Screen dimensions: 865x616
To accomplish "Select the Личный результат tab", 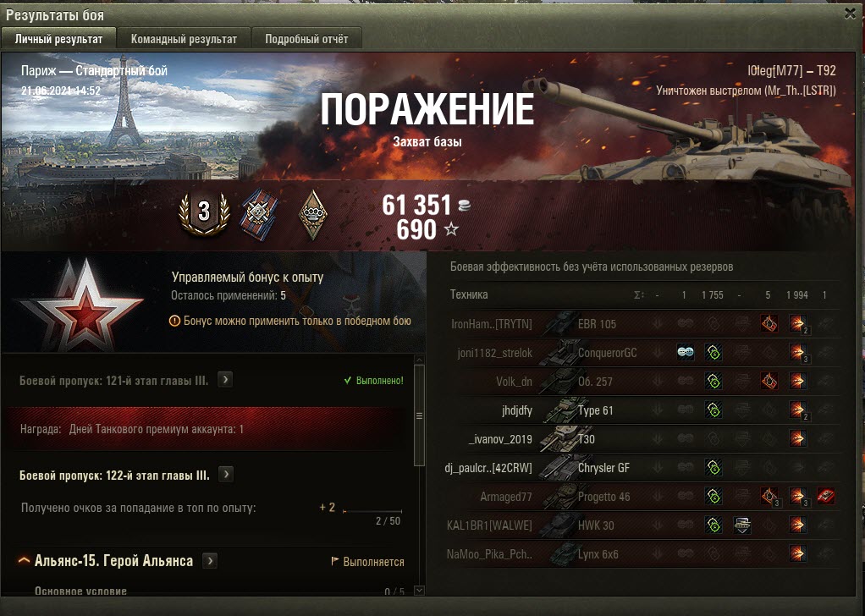I will coord(58,39).
